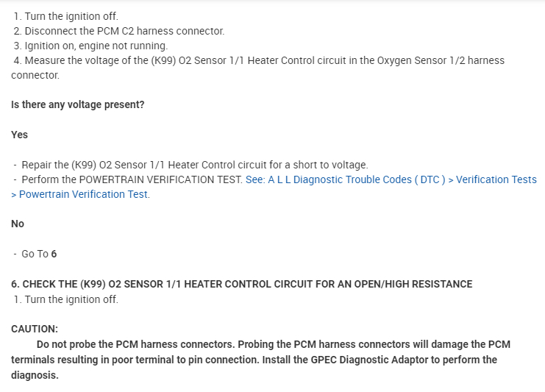The image size is (545, 392).
Task: Click 'Ignition on, engine not running' step
Action: pyautogui.click(x=96, y=46)
